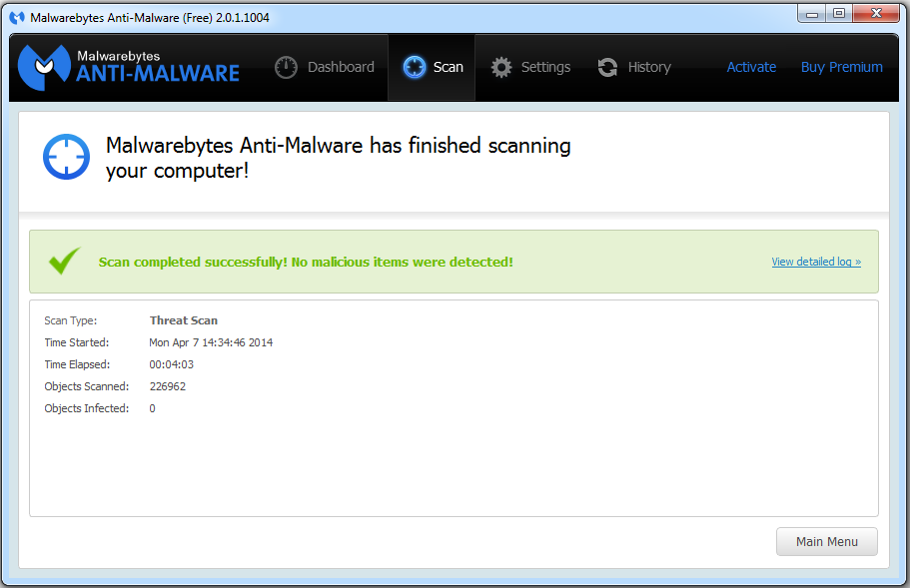This screenshot has width=910, height=588.
Task: Minimize the Malwarebytes window
Action: tap(812, 13)
